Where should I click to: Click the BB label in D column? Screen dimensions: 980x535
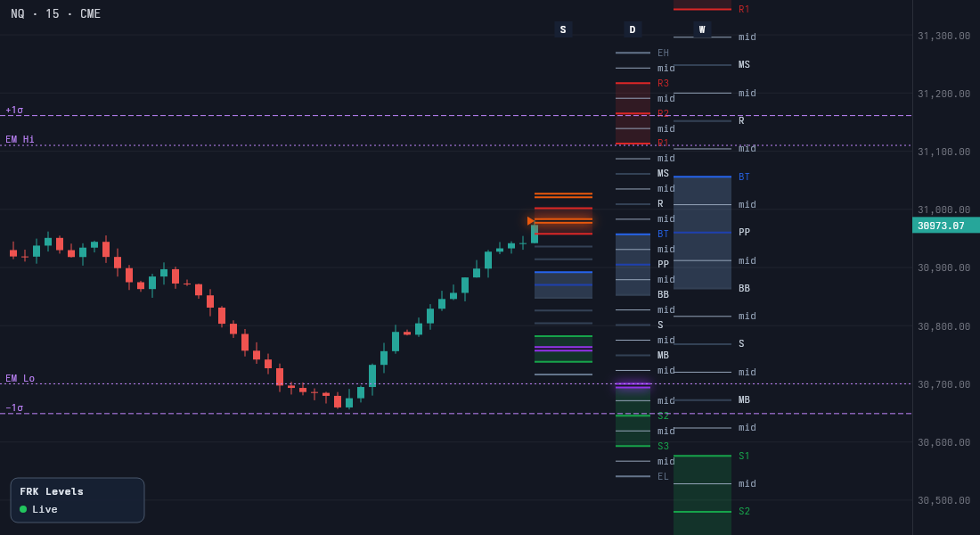click(663, 295)
